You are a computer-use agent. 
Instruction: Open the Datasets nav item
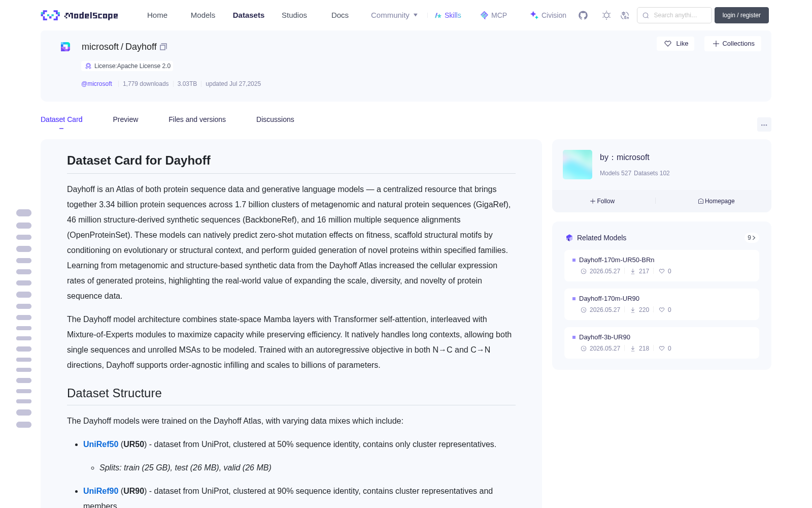(249, 15)
